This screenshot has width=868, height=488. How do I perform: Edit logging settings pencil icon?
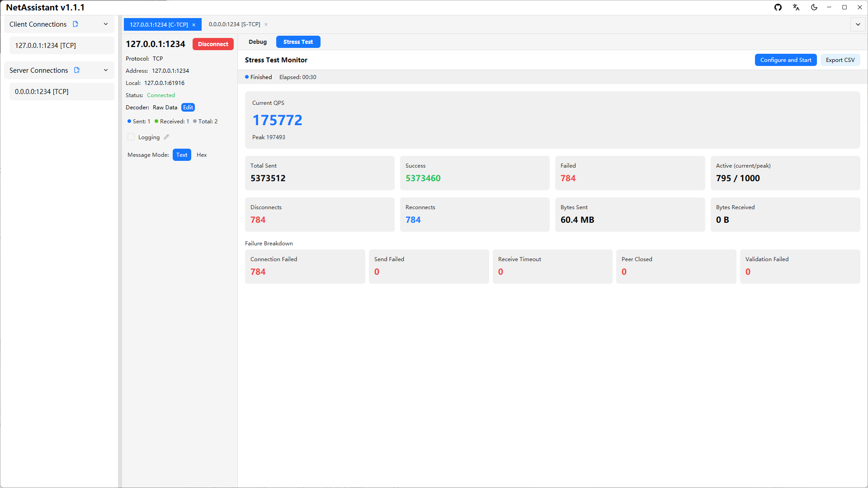[x=166, y=137]
